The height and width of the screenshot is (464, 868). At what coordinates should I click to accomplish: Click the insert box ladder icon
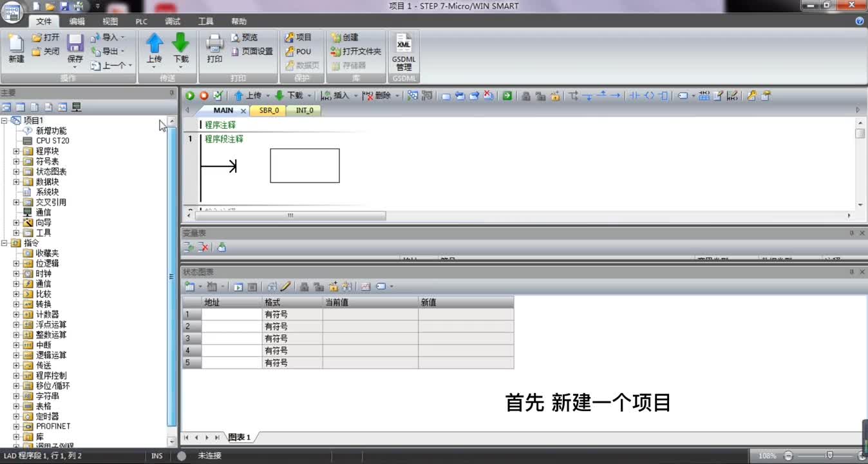point(663,96)
